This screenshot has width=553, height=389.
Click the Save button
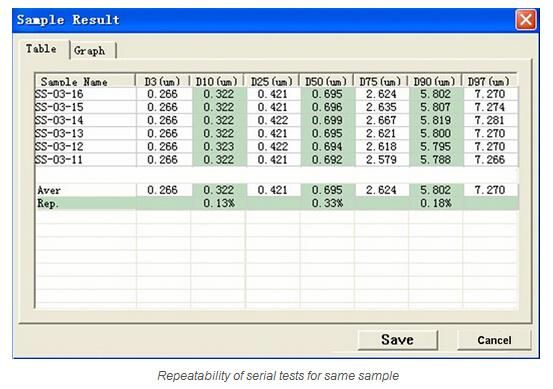click(397, 340)
